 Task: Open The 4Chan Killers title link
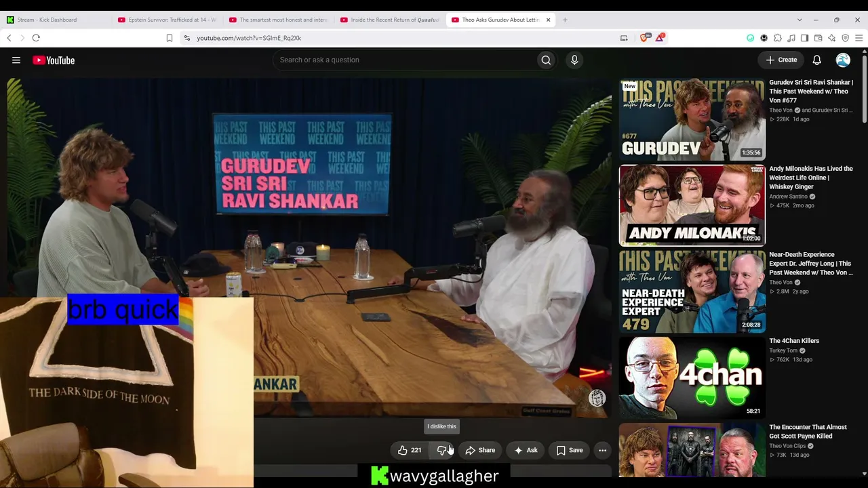coord(794,341)
